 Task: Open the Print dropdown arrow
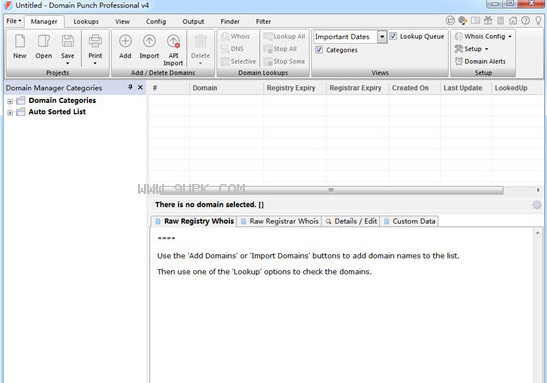click(x=95, y=63)
